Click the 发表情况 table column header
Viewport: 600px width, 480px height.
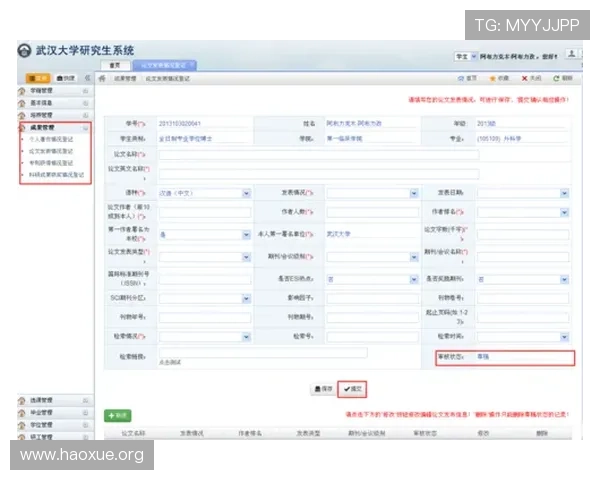click(192, 433)
